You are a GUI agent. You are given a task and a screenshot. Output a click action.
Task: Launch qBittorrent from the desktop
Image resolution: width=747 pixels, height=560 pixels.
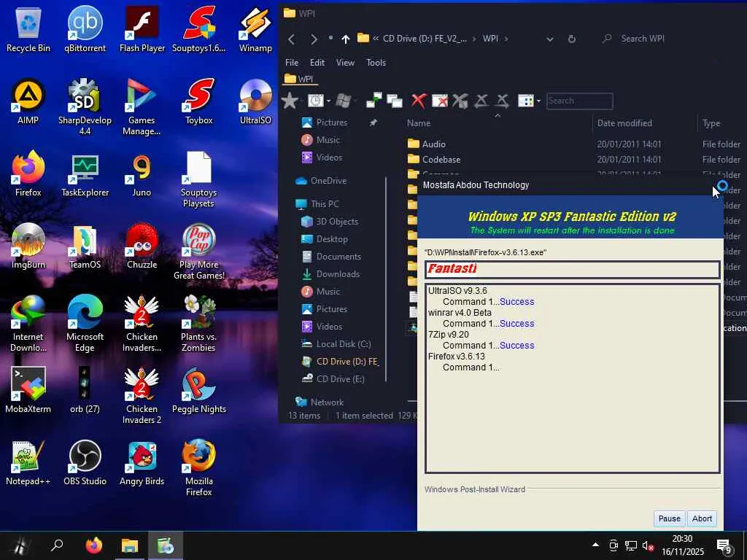pos(85,29)
